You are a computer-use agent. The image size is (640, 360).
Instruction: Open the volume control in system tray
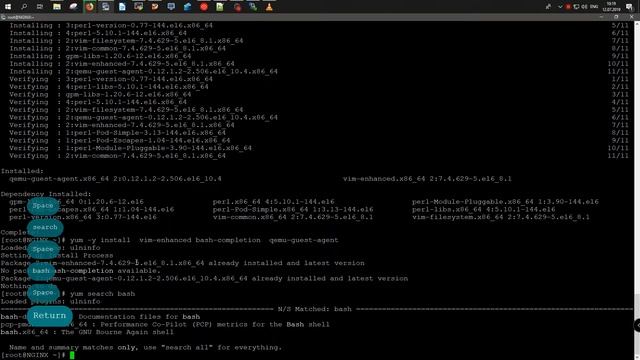(x=584, y=7)
